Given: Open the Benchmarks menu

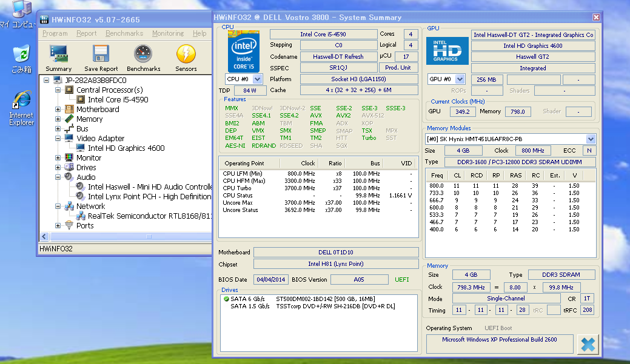Looking at the screenshot, I should (124, 33).
